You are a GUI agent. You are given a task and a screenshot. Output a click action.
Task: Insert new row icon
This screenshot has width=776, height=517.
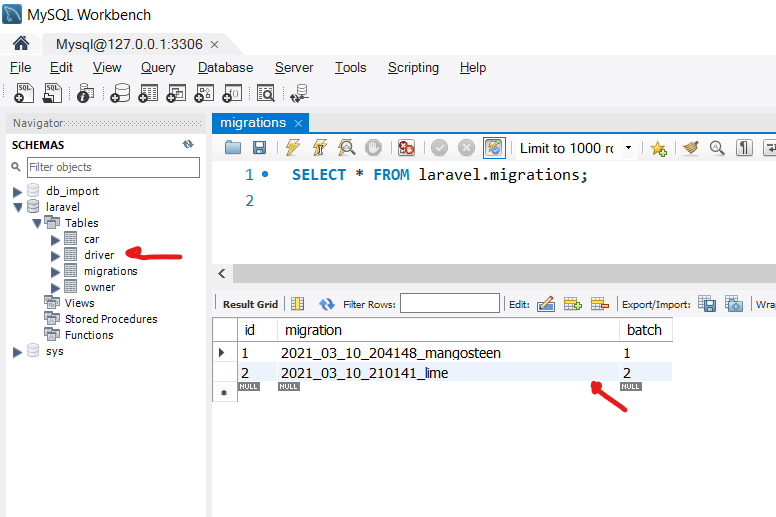click(x=573, y=304)
